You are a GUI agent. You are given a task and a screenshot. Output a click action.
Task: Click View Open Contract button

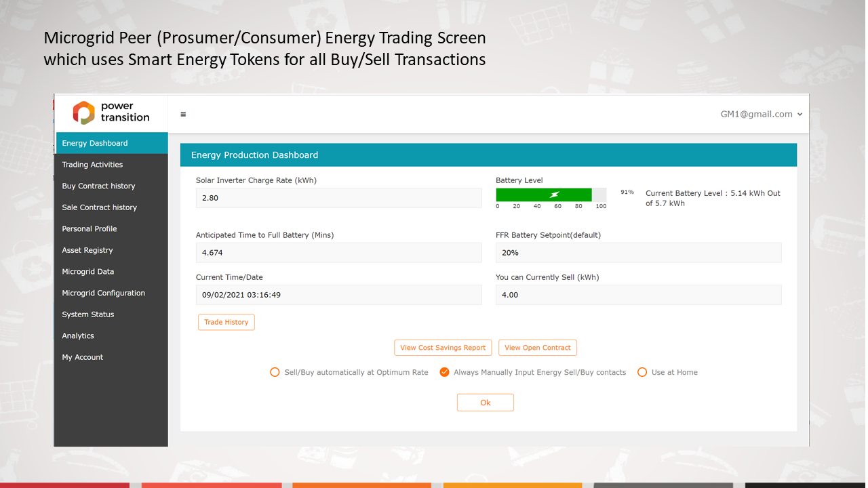point(538,348)
